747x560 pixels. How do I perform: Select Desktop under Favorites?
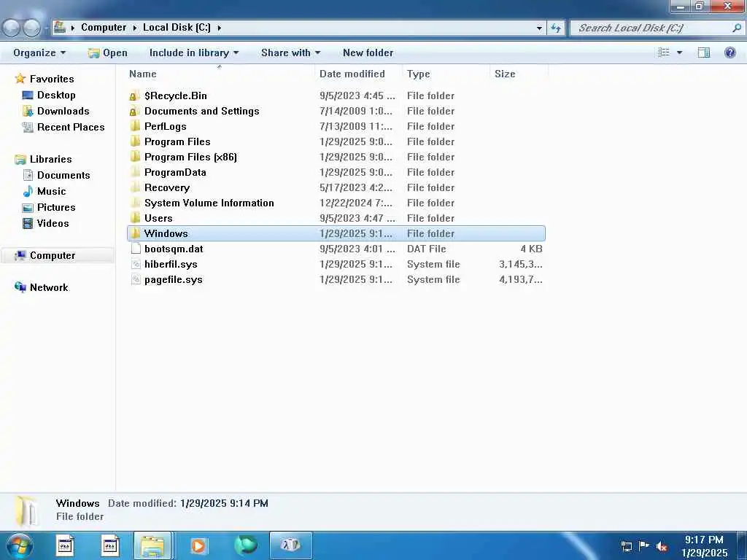(x=56, y=96)
